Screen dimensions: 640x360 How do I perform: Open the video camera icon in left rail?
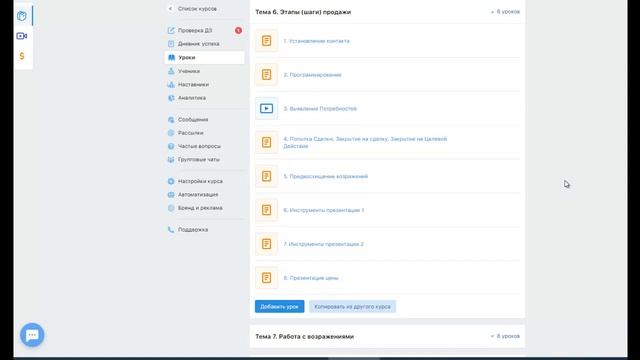click(22, 36)
